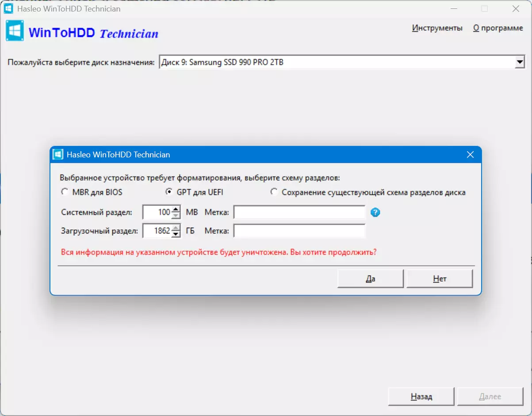The width and height of the screenshot is (532, 416).
Task: Decrease boot partition size with down arrow
Action: [176, 234]
